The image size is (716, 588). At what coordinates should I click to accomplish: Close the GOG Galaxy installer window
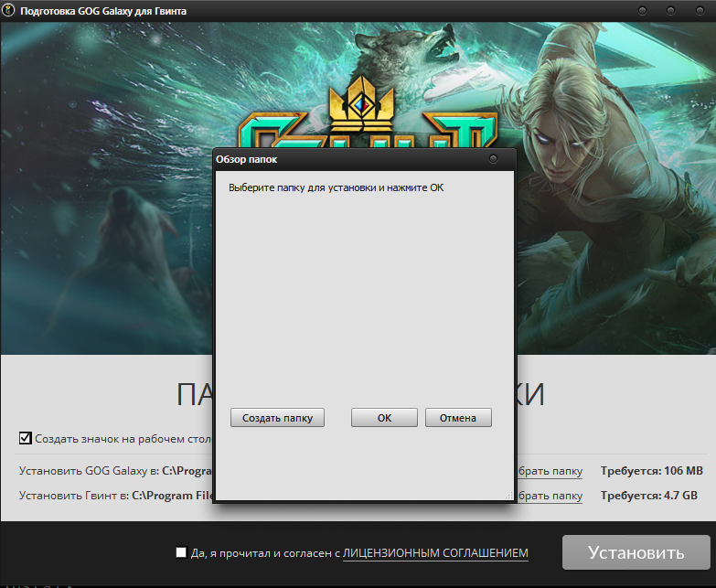pyautogui.click(x=700, y=10)
